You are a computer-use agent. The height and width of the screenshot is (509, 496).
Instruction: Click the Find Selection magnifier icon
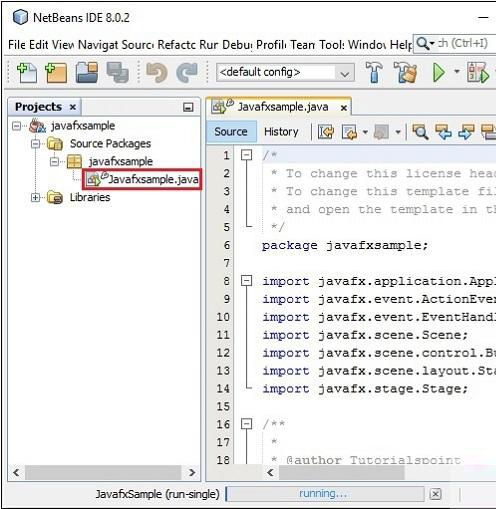tap(420, 132)
